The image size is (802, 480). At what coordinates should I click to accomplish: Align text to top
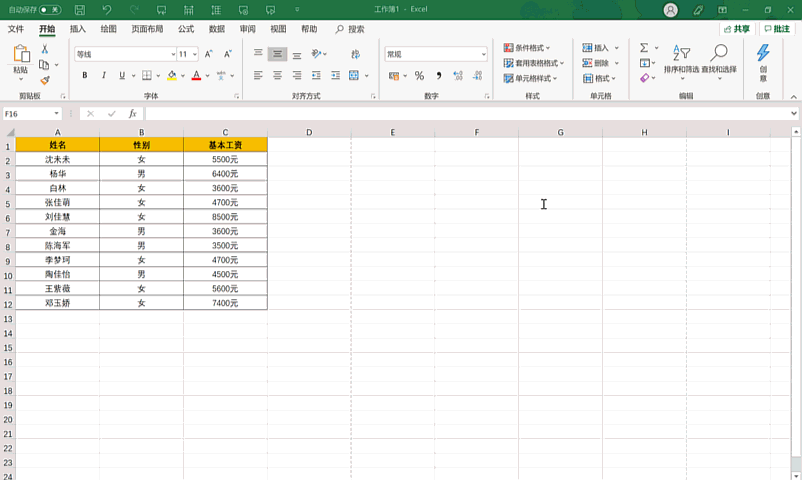(x=258, y=54)
